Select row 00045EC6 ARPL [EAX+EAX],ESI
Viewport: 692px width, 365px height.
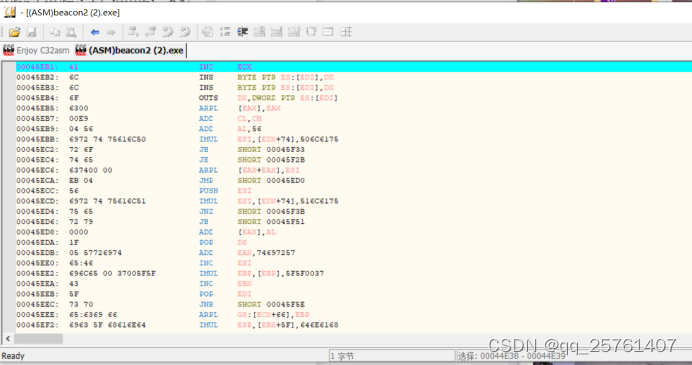coord(353,170)
